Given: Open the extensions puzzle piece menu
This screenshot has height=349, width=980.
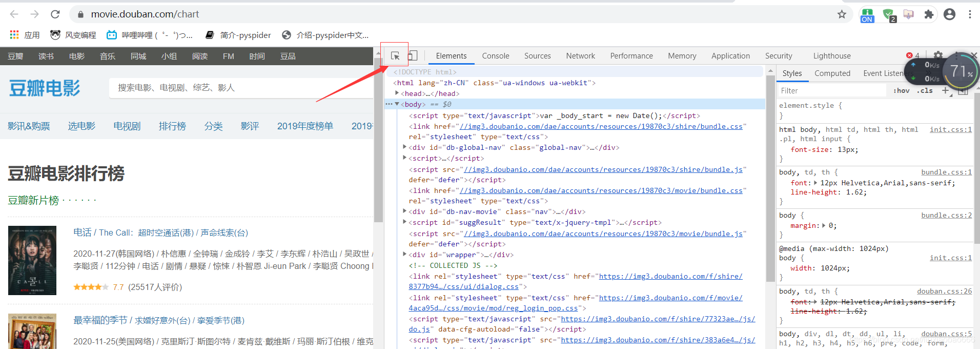Looking at the screenshot, I should tap(929, 14).
